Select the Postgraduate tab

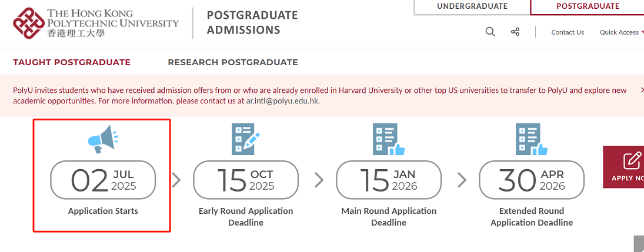[588, 6]
